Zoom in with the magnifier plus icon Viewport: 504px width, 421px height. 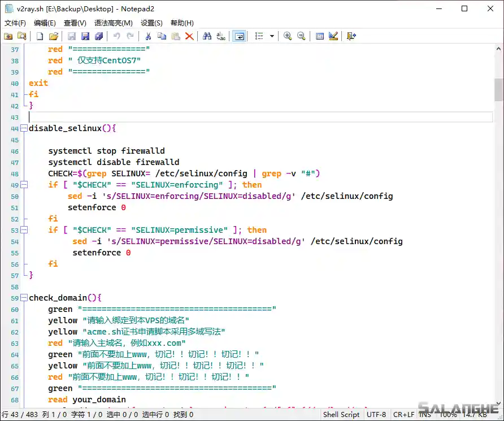coord(288,36)
